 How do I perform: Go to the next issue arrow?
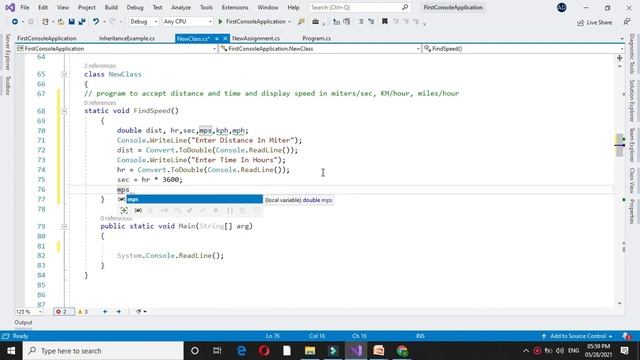[118, 312]
